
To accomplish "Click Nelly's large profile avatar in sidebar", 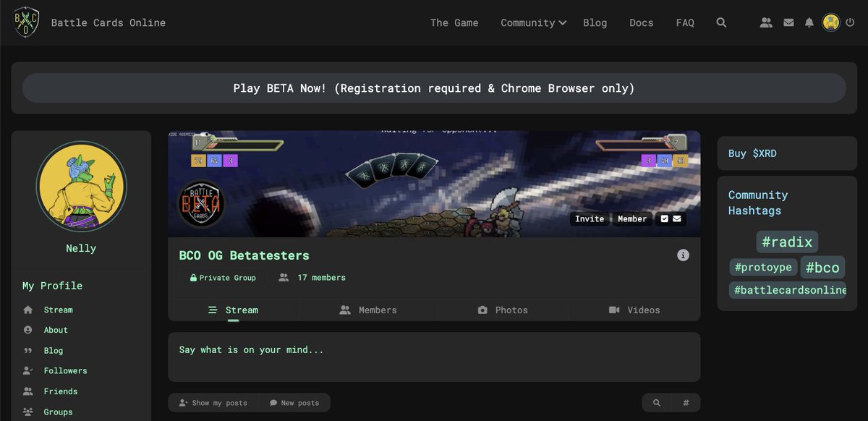I will tap(81, 186).
